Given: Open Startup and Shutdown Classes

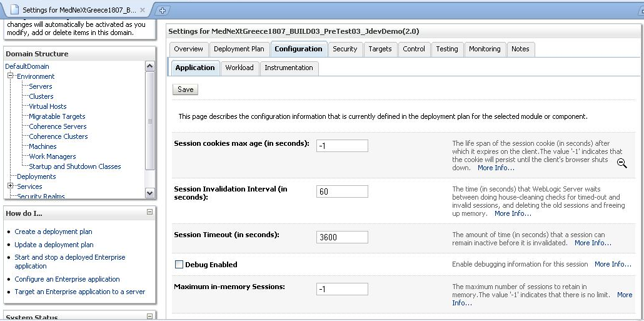Looking at the screenshot, I should 75,166.
